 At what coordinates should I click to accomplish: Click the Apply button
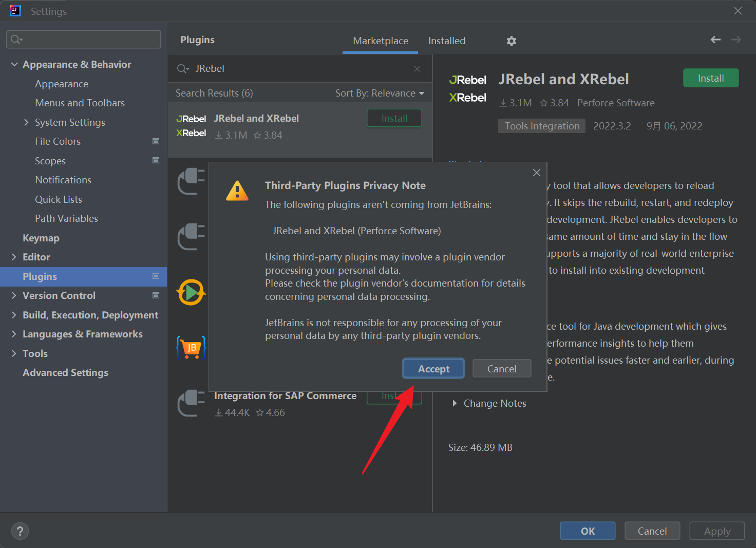(x=717, y=531)
